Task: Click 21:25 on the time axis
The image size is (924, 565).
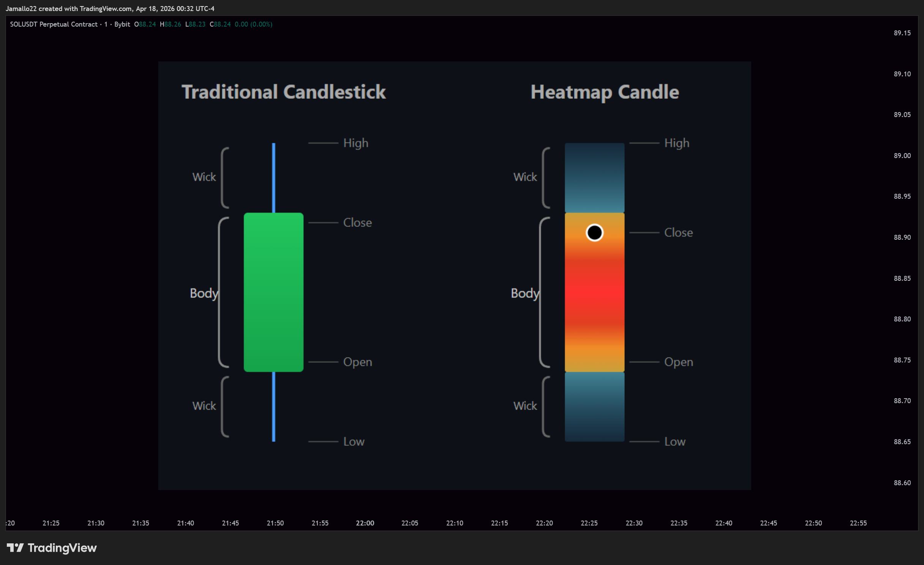Action: (x=51, y=523)
